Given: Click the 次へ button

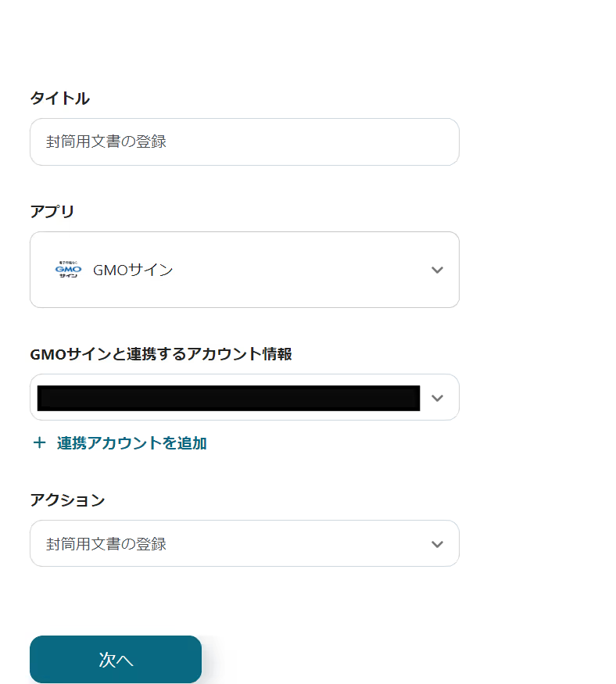Looking at the screenshot, I should point(116,659).
